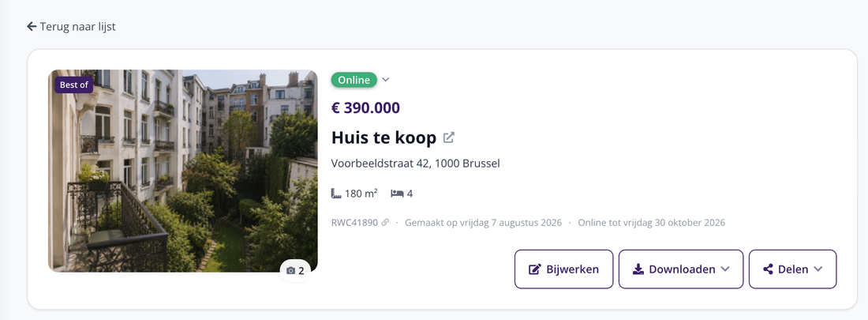Open the Downloaden dropdown arrow

725,269
